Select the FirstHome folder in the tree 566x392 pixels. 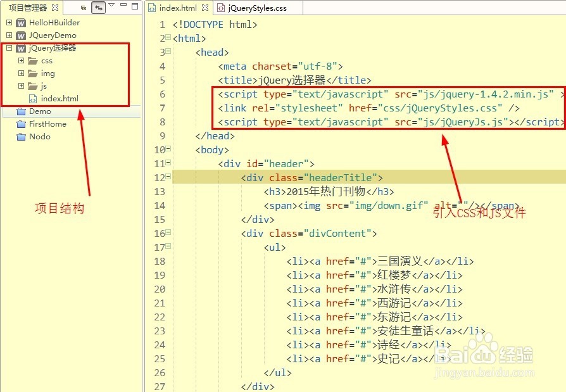pos(47,124)
